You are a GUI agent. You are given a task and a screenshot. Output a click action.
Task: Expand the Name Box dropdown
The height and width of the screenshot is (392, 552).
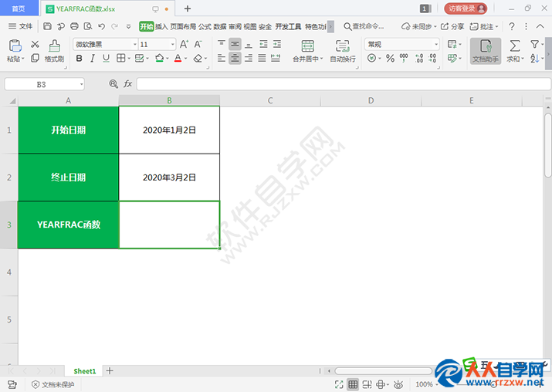(x=81, y=84)
